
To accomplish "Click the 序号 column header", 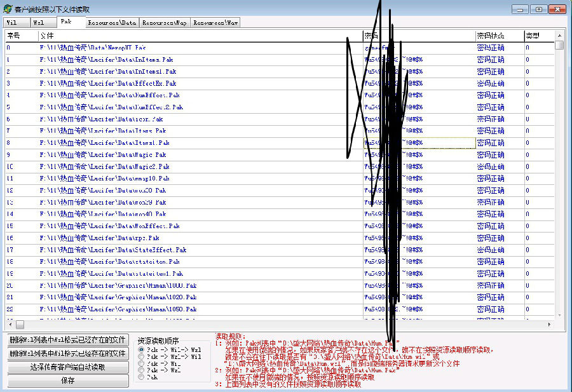I will (22, 36).
